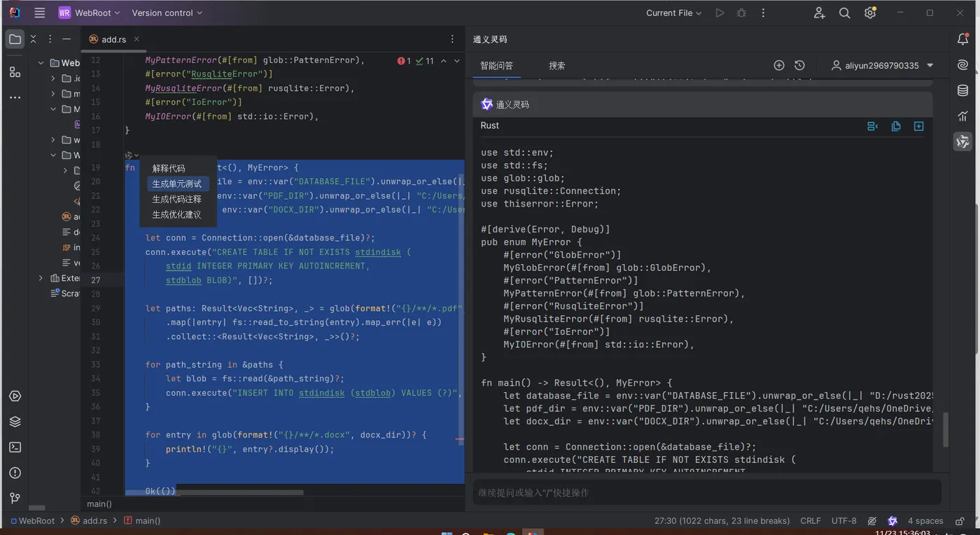Open the Problems tool window icon
This screenshot has height=535, width=980.
coord(15,473)
